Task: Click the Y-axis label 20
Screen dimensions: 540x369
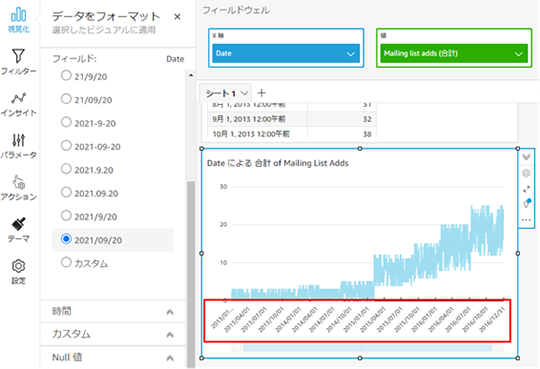Action: pyautogui.click(x=224, y=224)
